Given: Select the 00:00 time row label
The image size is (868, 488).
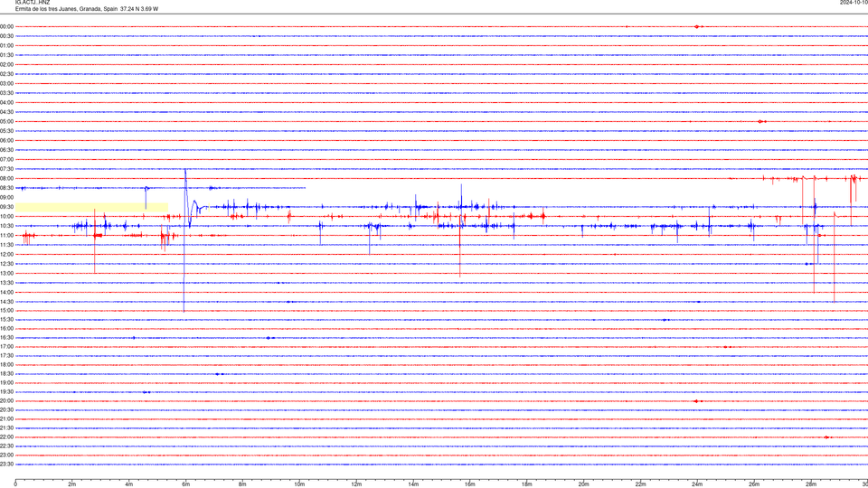Looking at the screenshot, I should 6,26.
